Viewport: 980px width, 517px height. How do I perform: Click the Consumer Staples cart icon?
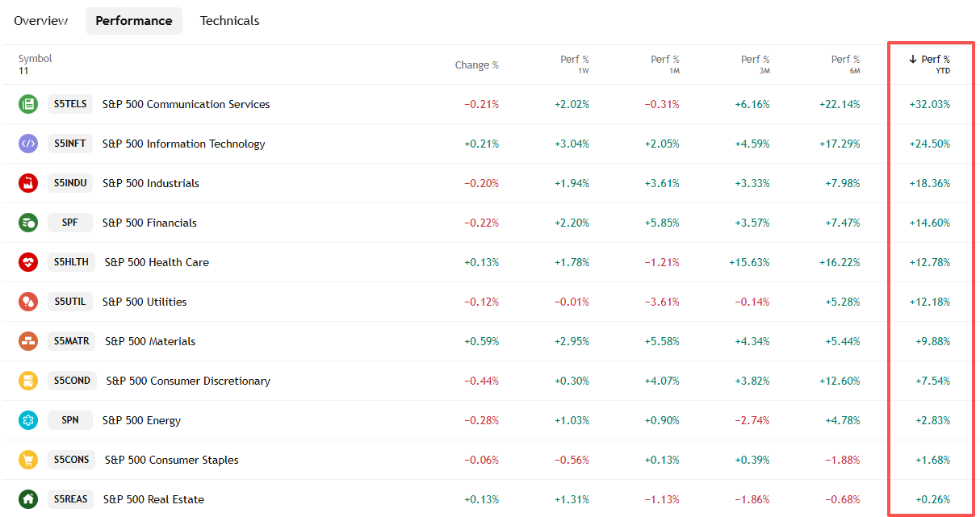pos(28,460)
